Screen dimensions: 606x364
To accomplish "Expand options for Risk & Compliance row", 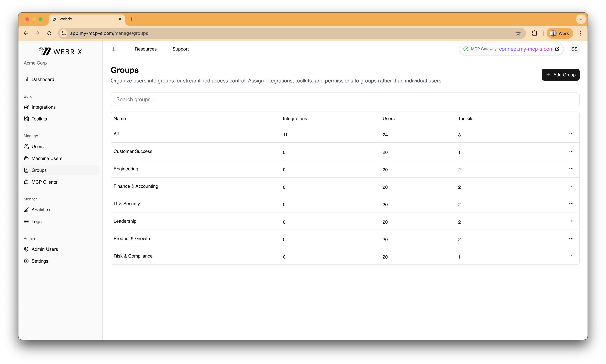I will [571, 256].
